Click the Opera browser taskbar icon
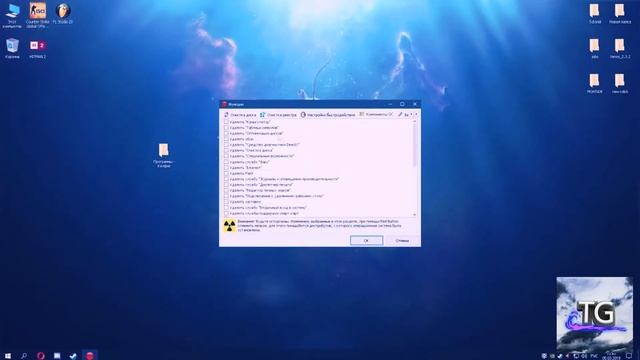The image size is (640, 360). pyautogui.click(x=40, y=356)
